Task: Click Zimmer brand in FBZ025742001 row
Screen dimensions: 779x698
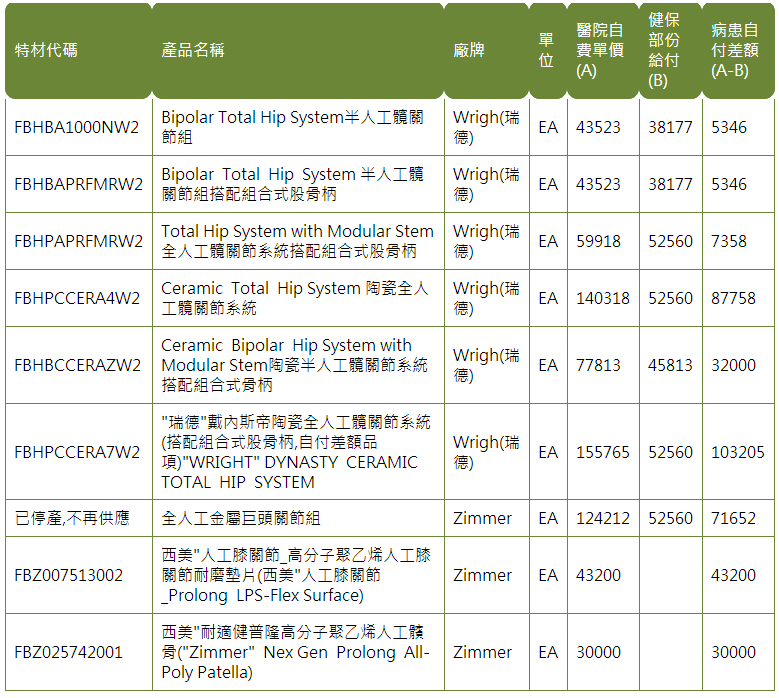Action: pos(482,652)
